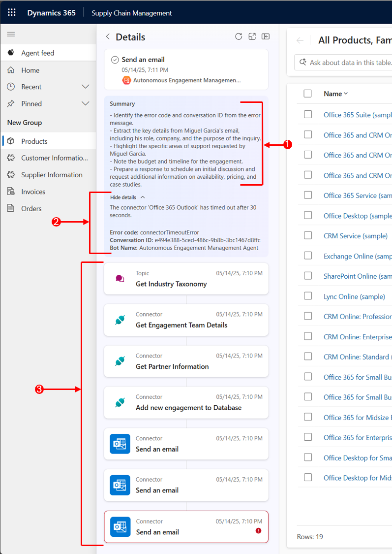Check the Lync Online (sample) row

click(308, 296)
